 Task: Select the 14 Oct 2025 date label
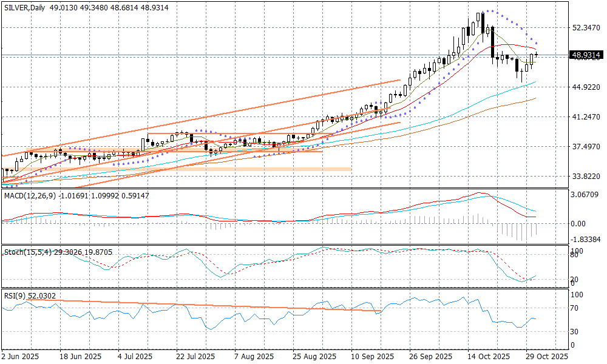489,356
